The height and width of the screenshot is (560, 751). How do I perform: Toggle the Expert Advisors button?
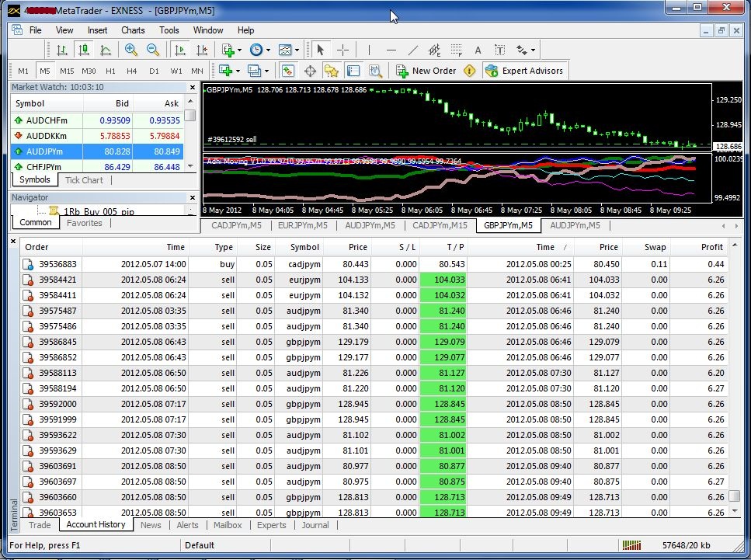click(x=524, y=71)
